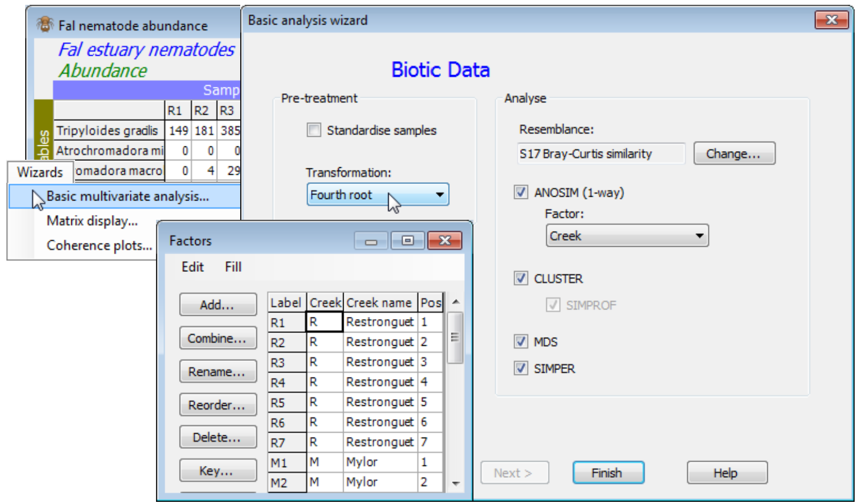Select the R3 label row in Factors
Viewport: 860px width, 504px height.
pos(287,362)
